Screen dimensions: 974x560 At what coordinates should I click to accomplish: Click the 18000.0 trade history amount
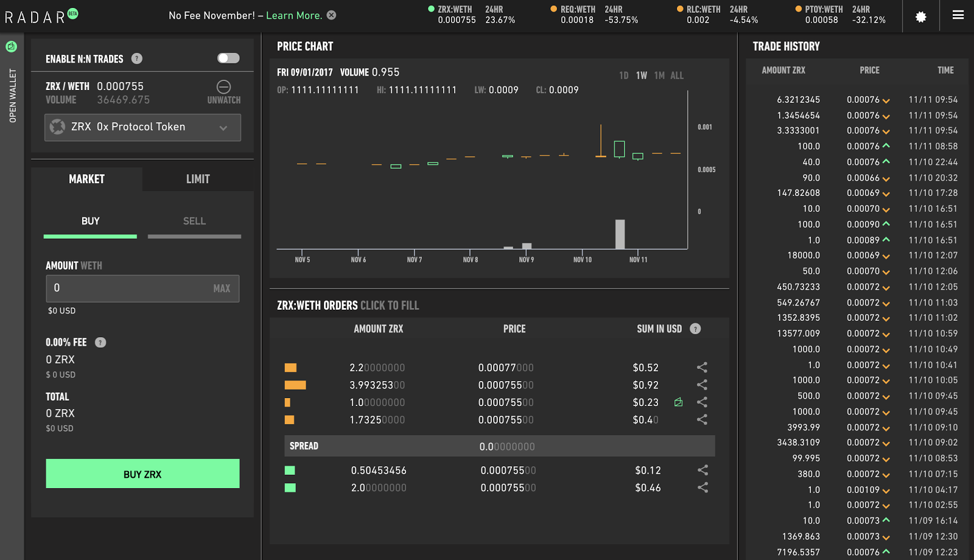804,255
